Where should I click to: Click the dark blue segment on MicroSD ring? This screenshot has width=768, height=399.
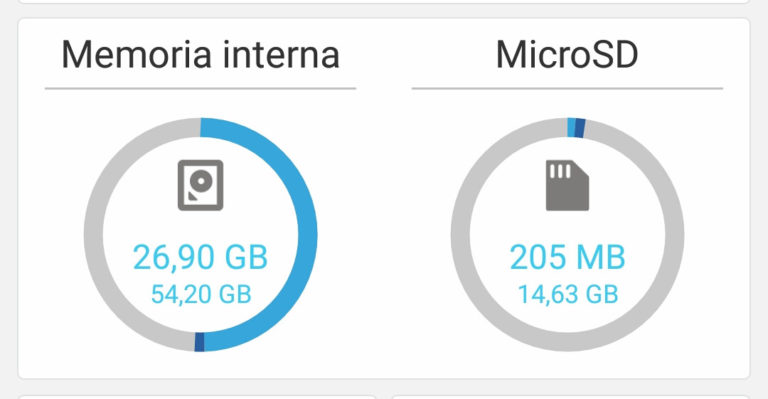[580, 128]
